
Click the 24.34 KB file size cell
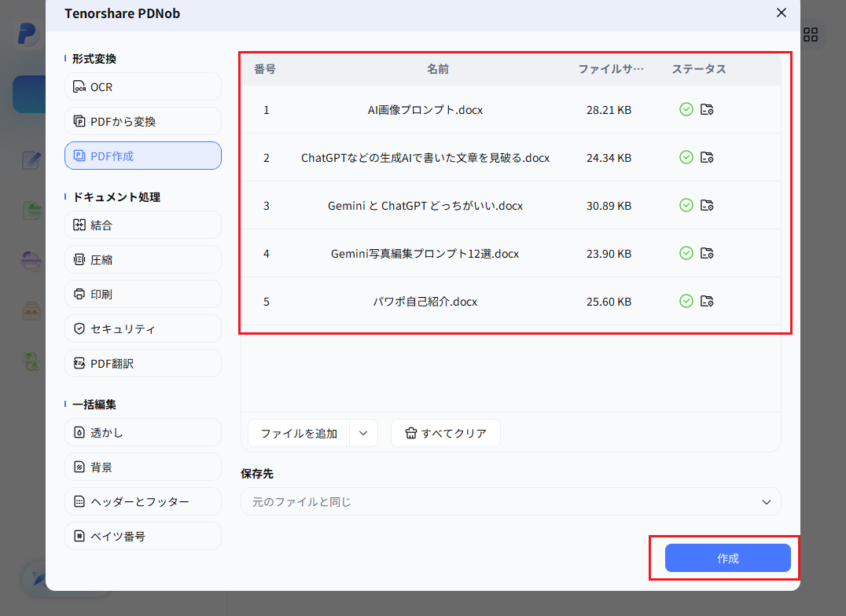609,158
